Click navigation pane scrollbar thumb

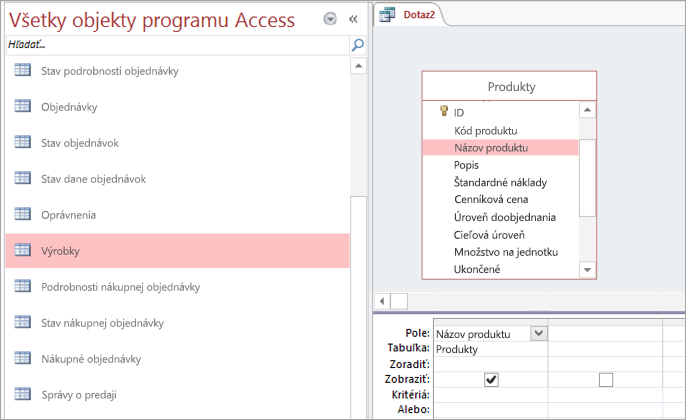(358, 306)
